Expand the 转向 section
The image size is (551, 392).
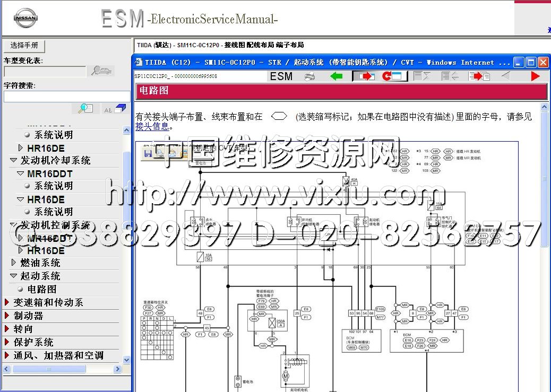coord(7,329)
